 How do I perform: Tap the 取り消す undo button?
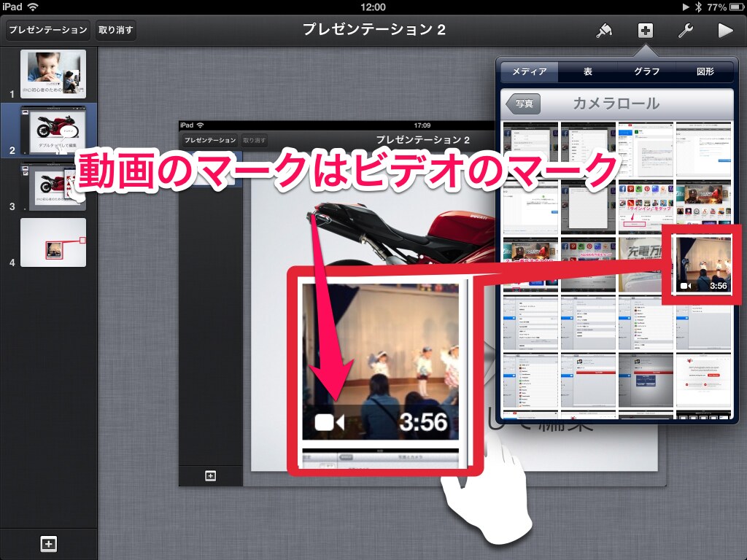point(116,31)
